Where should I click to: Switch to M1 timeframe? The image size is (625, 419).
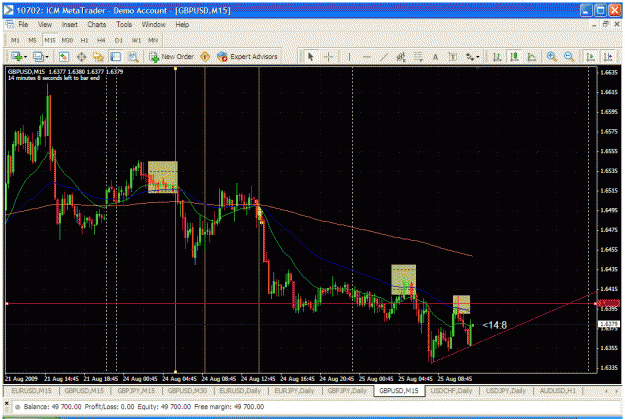[x=15, y=40]
